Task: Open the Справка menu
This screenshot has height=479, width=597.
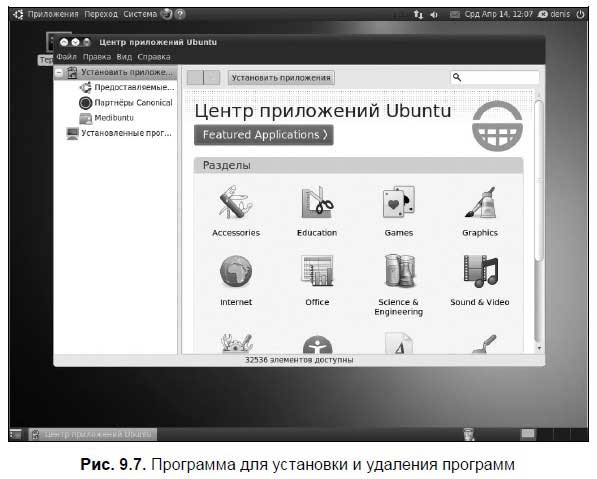Action: [x=154, y=57]
